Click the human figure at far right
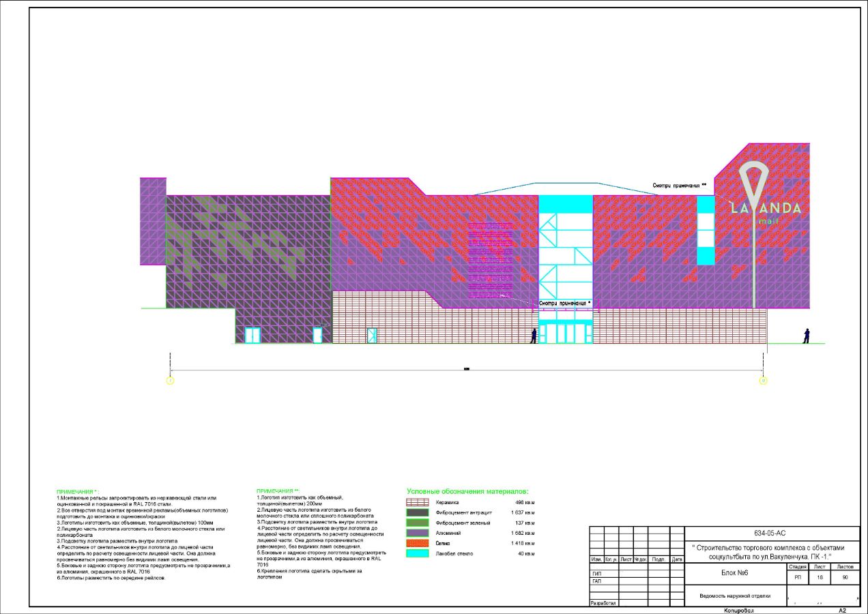 click(x=806, y=336)
